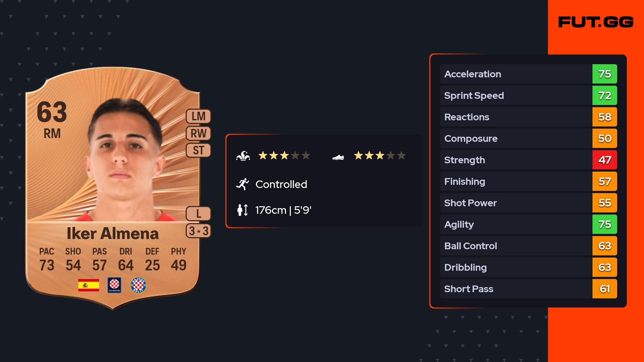The height and width of the screenshot is (362, 644).
Task: Click the Iker Almena player portrait
Action: [x=125, y=161]
